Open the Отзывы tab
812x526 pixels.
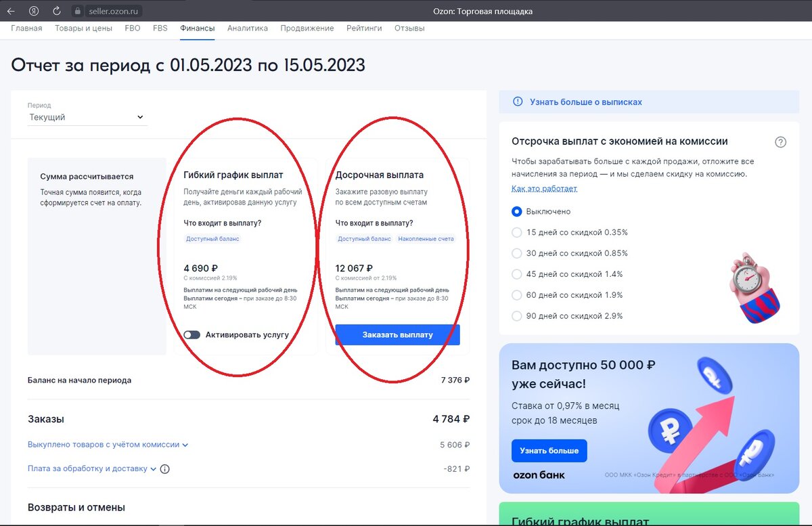click(409, 28)
